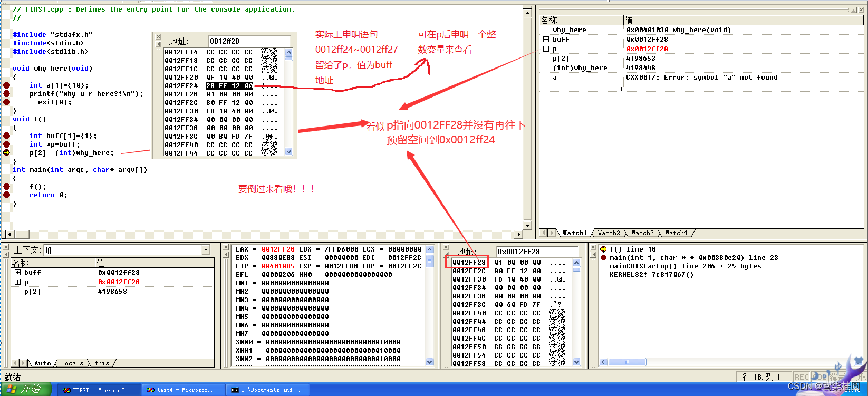
Task: Click the Memory address field showing 0x0012FF28
Action: pos(537,252)
